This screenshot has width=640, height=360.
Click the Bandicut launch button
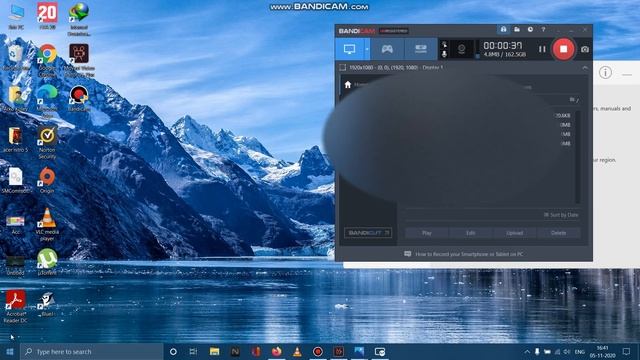[x=368, y=233]
